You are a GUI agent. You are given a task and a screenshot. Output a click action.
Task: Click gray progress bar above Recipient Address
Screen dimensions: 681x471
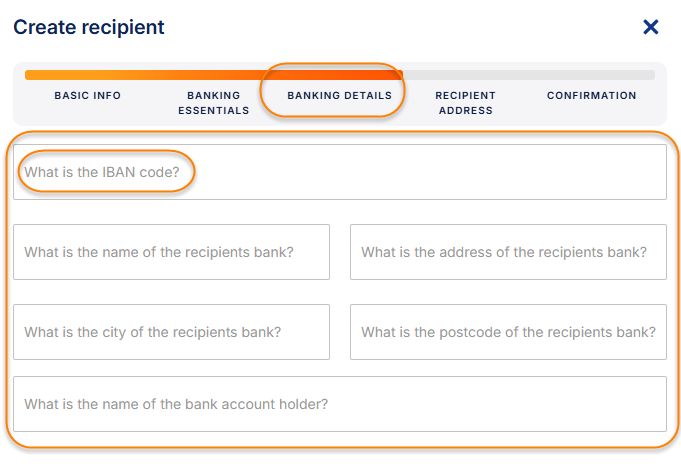point(465,75)
